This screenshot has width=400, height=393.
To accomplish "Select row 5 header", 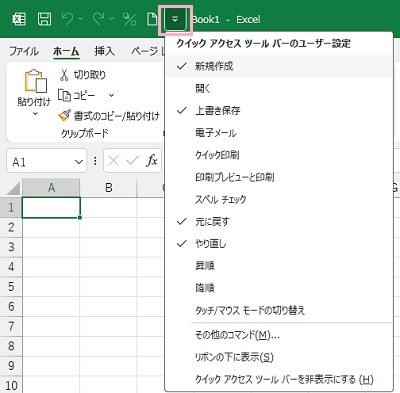I will click(x=11, y=286).
